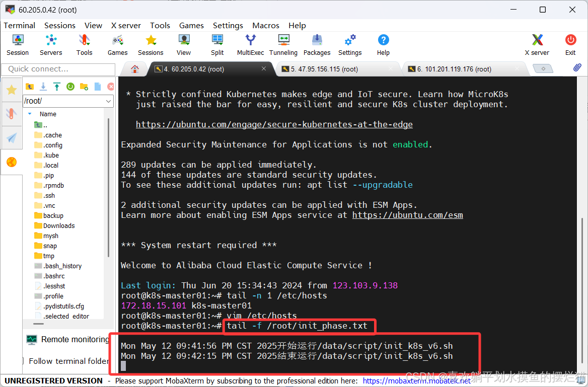Select the backup folder

pos(49,215)
